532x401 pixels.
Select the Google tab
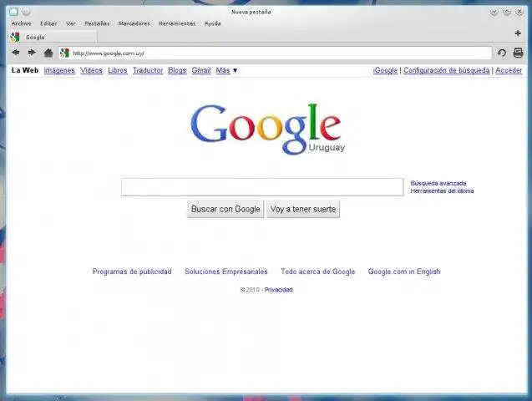[53, 37]
